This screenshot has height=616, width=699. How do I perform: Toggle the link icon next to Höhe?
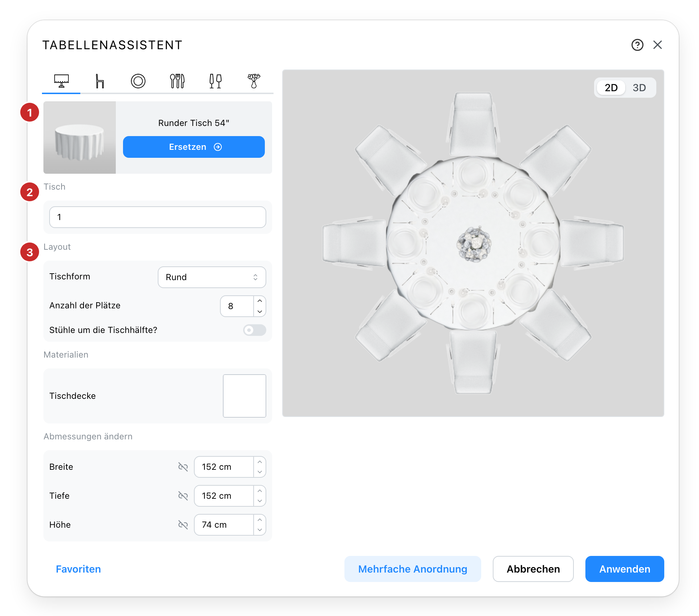[183, 525]
